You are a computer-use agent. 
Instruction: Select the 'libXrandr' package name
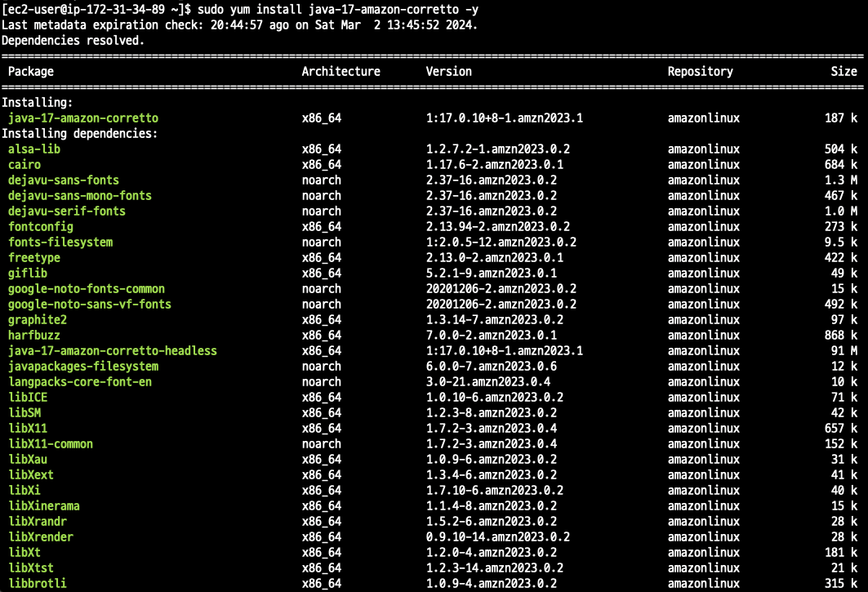tap(38, 521)
